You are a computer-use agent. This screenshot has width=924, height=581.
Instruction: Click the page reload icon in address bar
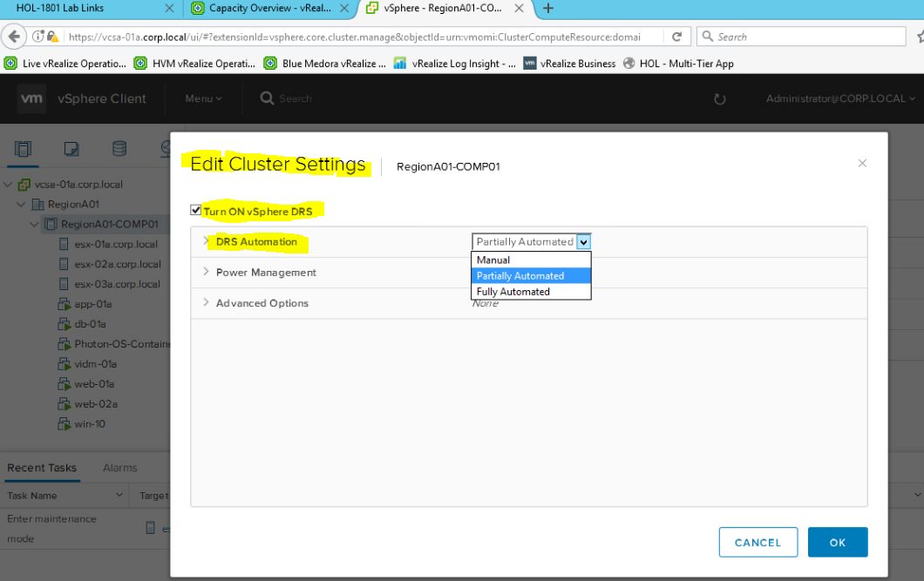pos(677,37)
